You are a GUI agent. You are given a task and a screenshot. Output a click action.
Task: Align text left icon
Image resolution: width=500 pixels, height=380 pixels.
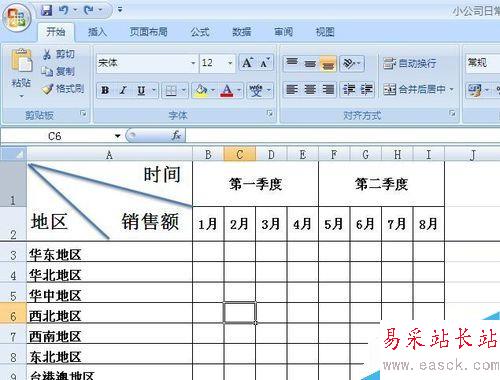292,89
